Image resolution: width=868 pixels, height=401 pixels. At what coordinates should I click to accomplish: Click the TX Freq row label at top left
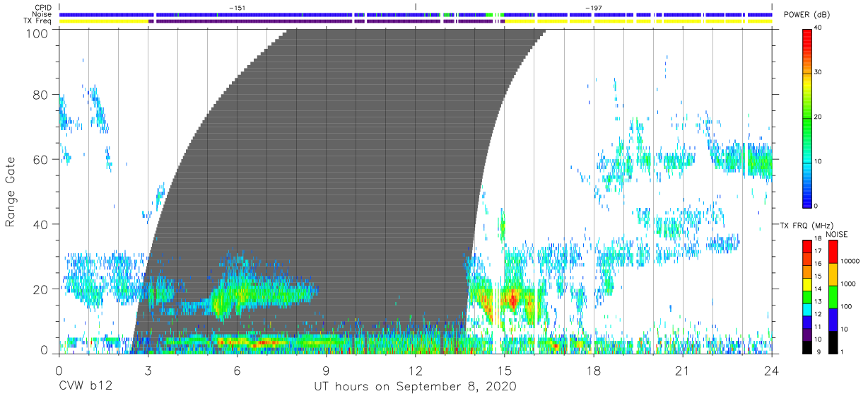tap(38, 21)
